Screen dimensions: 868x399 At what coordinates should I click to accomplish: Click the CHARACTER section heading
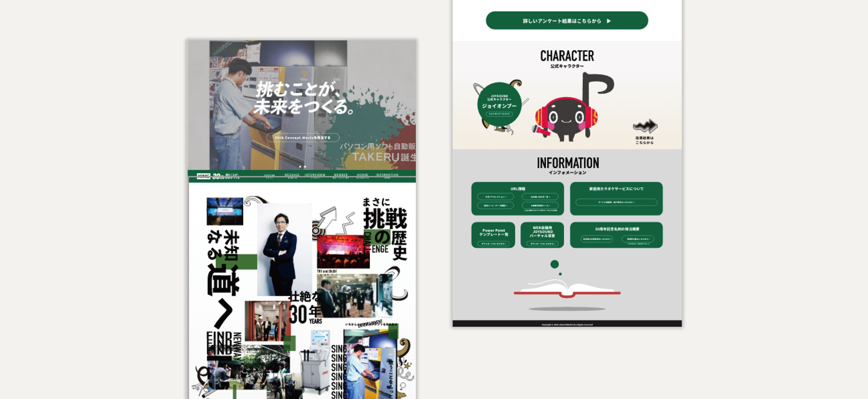click(x=567, y=56)
